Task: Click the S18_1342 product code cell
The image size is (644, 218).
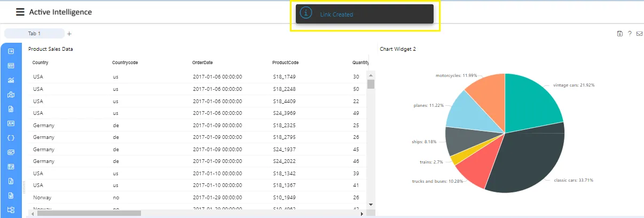Action: coord(284,173)
